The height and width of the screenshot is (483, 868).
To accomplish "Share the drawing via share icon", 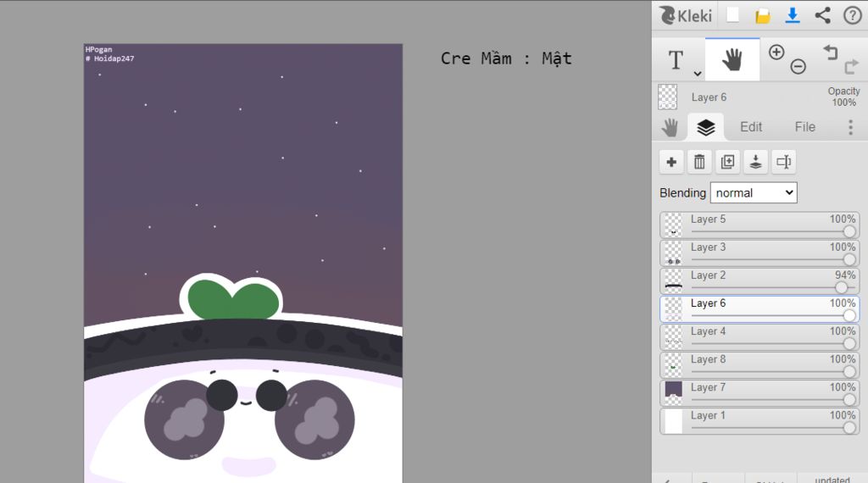I will tap(822, 15).
